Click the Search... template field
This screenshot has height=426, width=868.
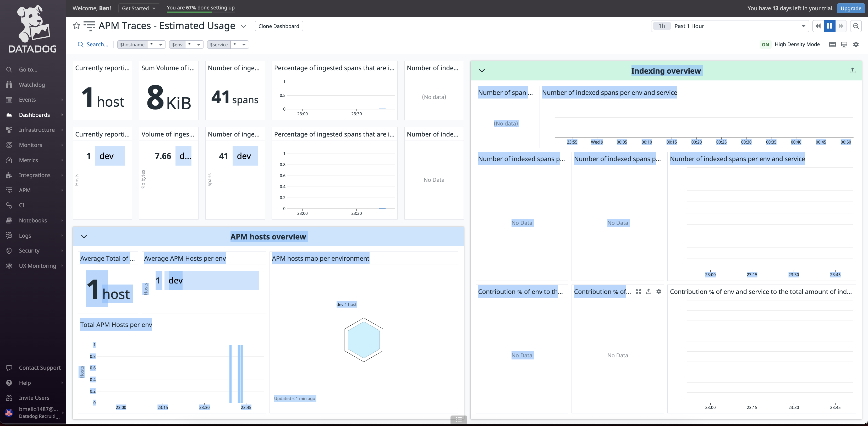click(x=93, y=45)
